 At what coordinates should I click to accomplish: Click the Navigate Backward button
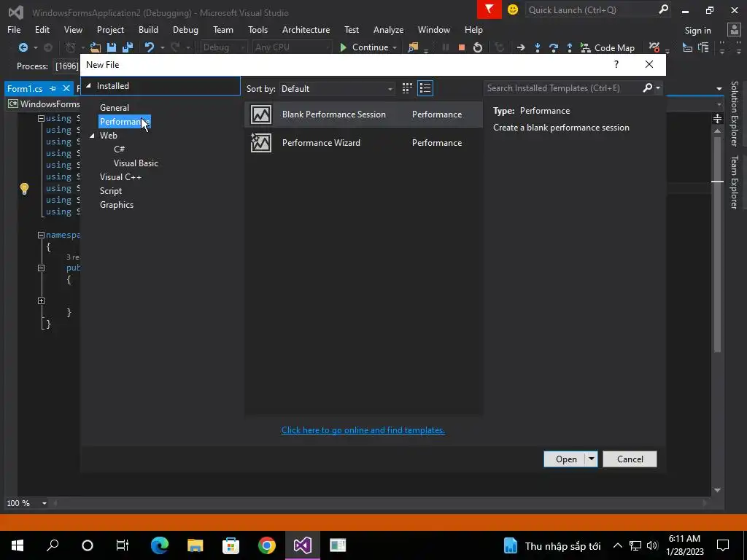point(23,47)
